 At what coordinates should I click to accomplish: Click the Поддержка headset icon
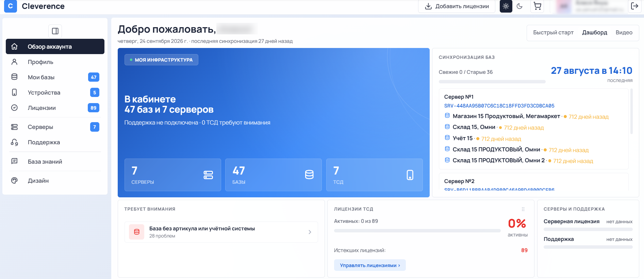tap(14, 142)
